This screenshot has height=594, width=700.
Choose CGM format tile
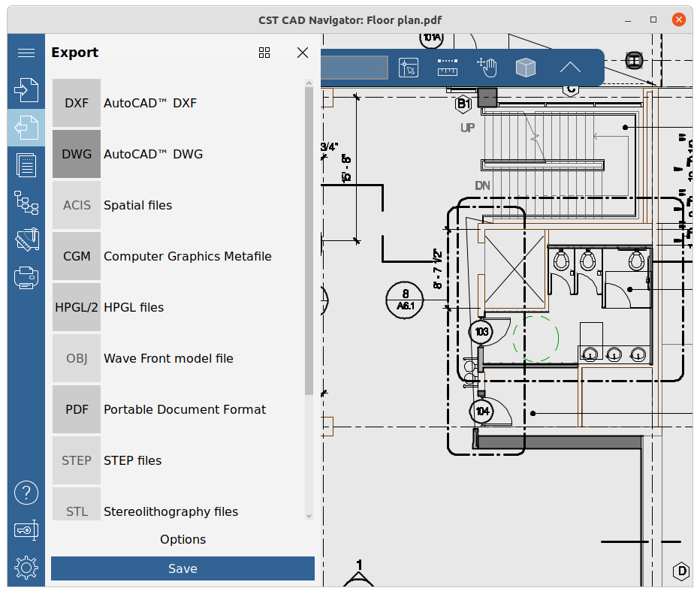tap(77, 256)
